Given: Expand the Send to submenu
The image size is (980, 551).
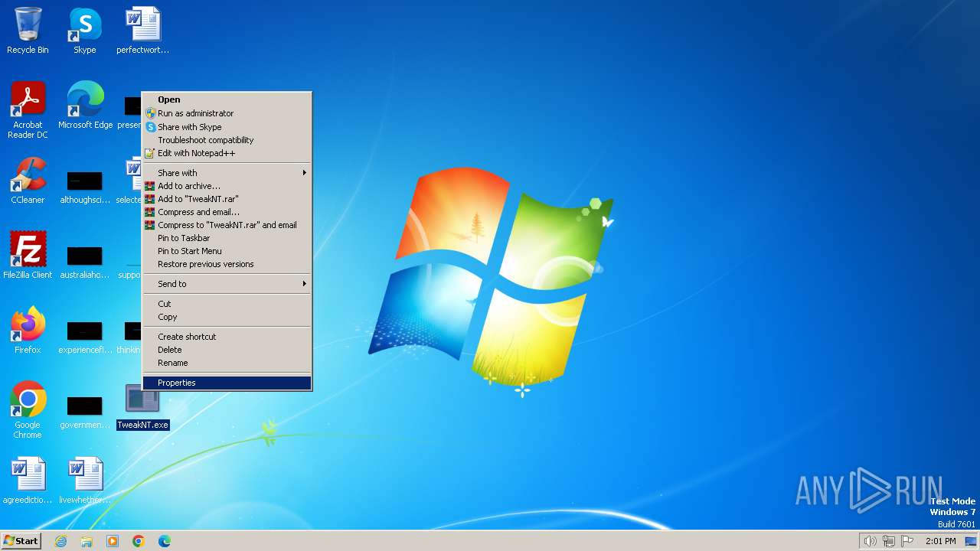Looking at the screenshot, I should (227, 284).
